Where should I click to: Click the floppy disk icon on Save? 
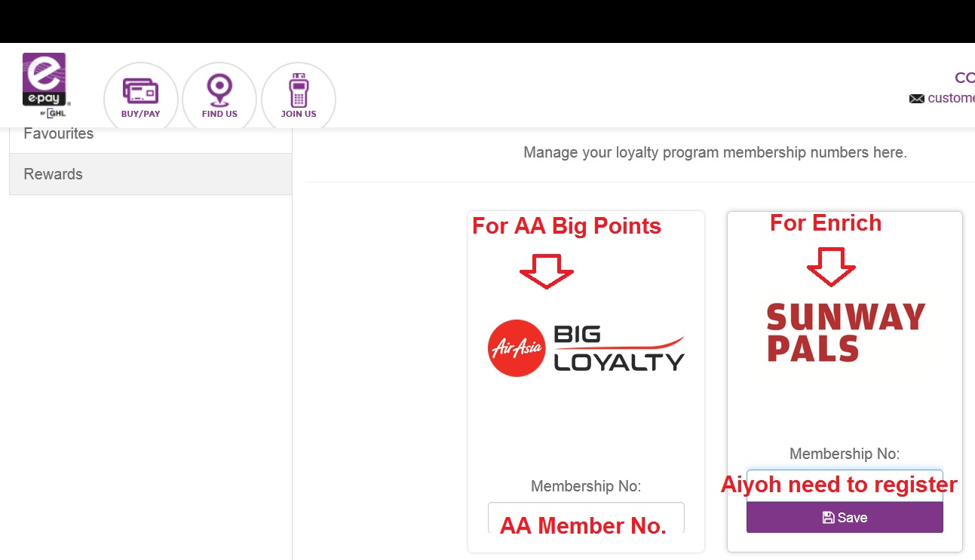click(x=828, y=518)
